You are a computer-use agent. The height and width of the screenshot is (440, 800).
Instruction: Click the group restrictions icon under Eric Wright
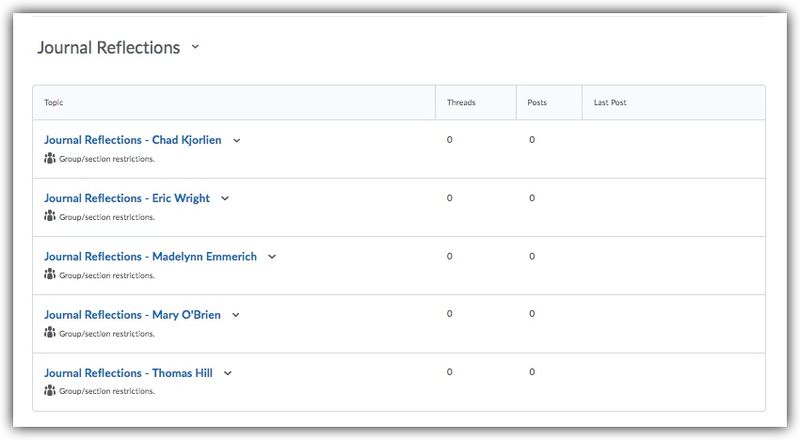(50, 216)
